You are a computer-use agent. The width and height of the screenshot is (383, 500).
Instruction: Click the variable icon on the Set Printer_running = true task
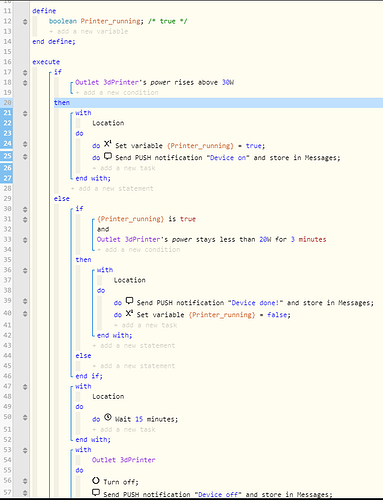point(107,144)
